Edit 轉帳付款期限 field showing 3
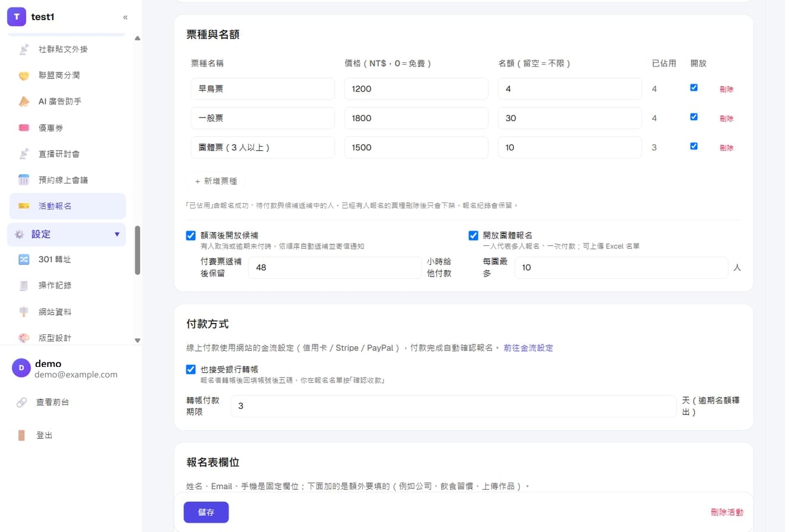Image resolution: width=785 pixels, height=532 pixels. point(454,406)
